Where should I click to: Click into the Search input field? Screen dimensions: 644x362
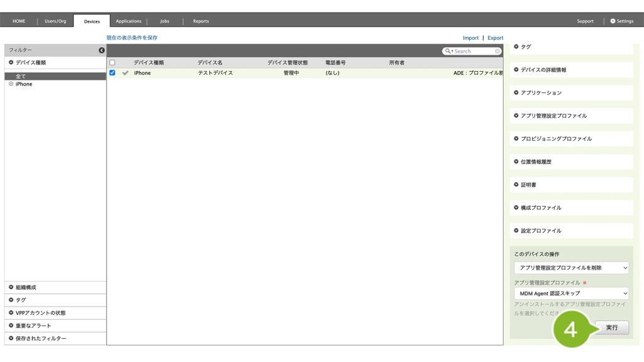pos(473,52)
